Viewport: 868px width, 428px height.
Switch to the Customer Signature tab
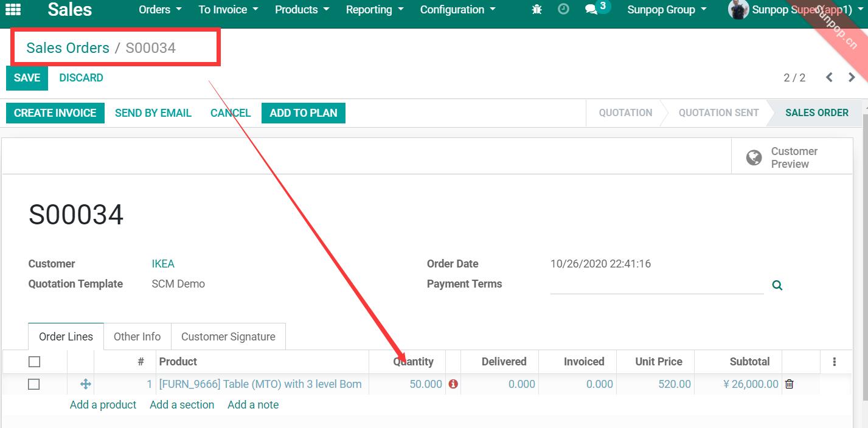click(x=228, y=336)
